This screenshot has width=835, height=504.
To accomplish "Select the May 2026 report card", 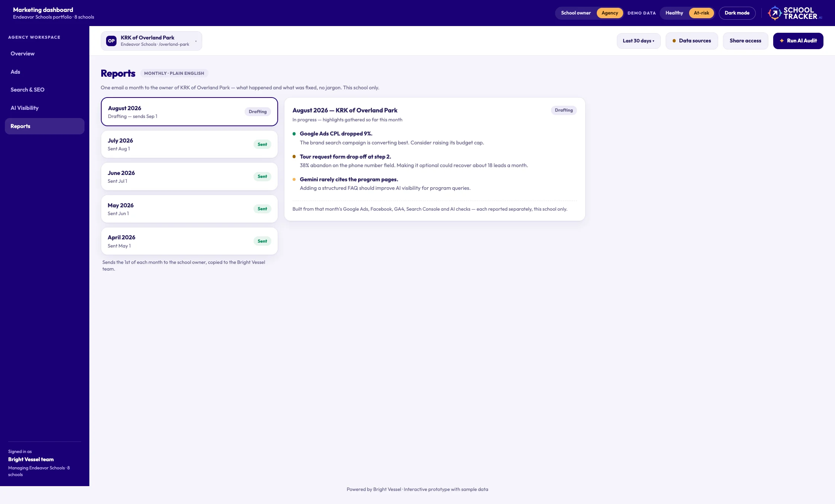I will point(189,209).
